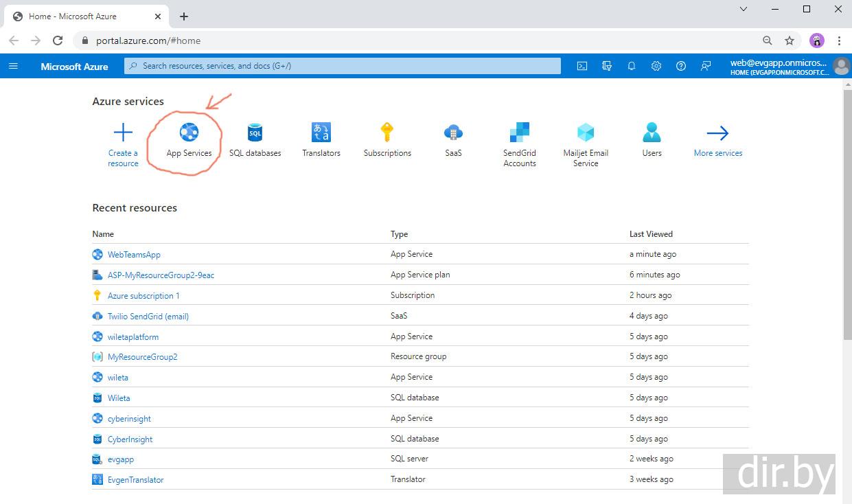
Task: Open a new browser tab
Action: [184, 16]
